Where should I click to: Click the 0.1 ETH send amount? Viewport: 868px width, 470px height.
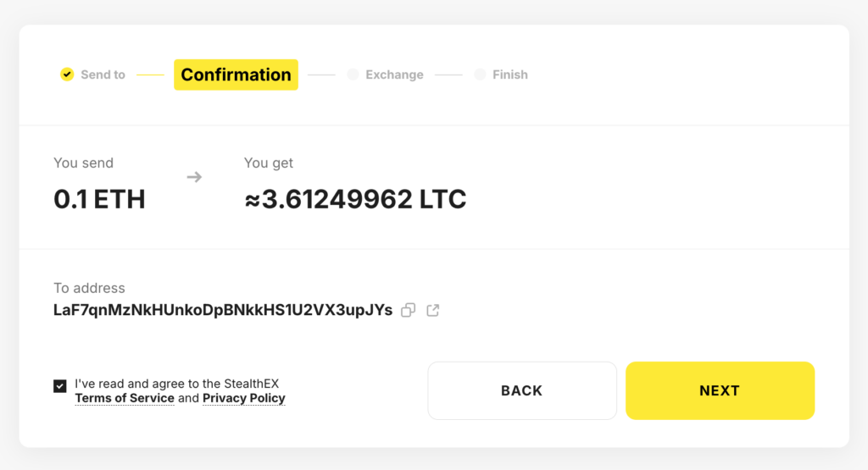(x=99, y=199)
